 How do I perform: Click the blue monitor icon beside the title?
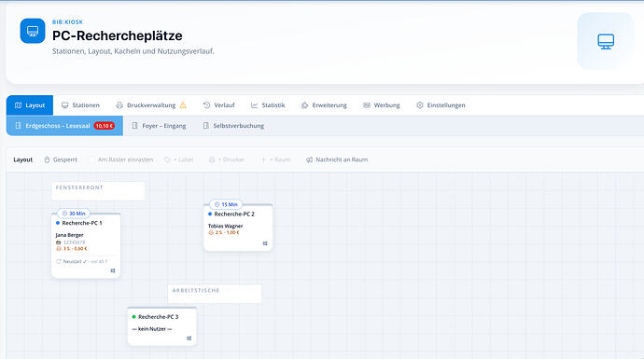(33, 31)
